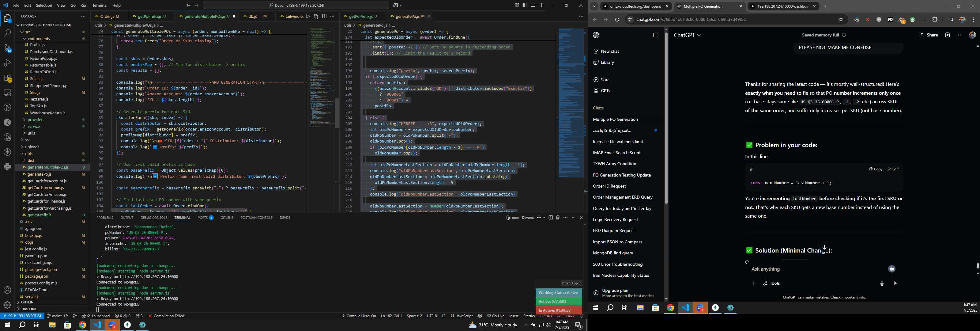The height and width of the screenshot is (331, 980).
Task: Split the left editor with split icon
Action: click(x=324, y=16)
